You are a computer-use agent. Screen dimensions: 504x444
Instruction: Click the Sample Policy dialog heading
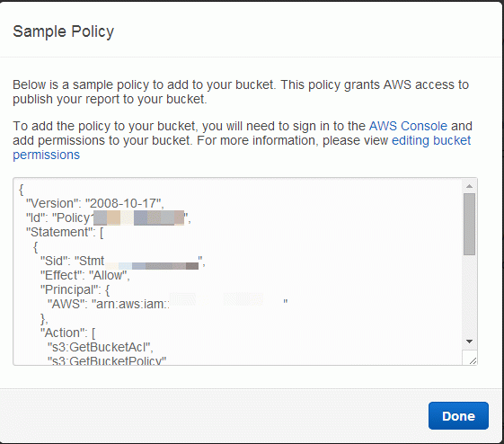pos(63,31)
